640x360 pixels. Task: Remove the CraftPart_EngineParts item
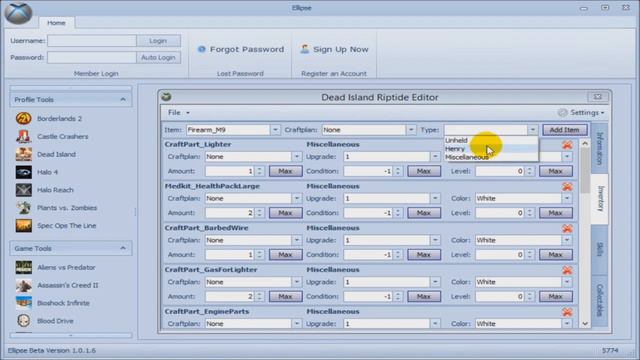point(567,312)
